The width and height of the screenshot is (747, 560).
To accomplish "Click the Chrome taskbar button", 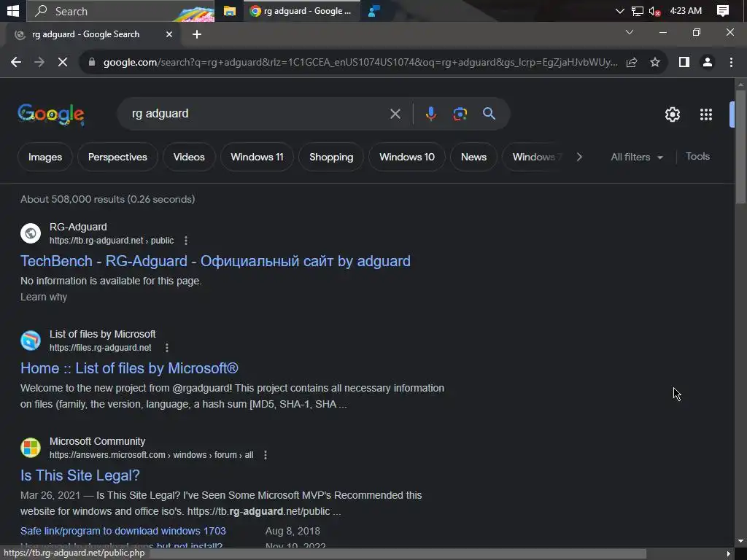I will (301, 11).
